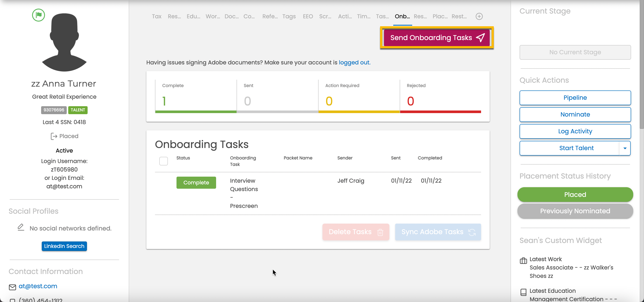Click the trash icon in Delete Tasks

380,232
